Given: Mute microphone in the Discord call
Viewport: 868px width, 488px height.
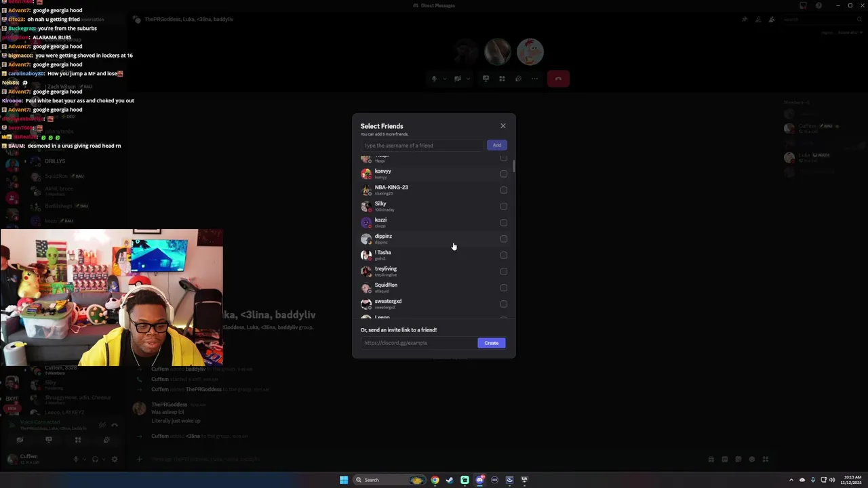Looking at the screenshot, I should coord(434,79).
